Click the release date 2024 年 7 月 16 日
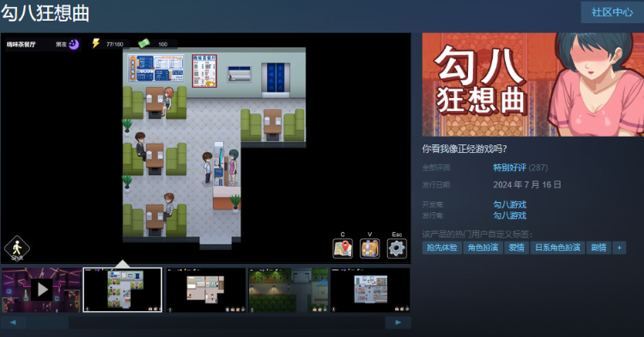 (x=527, y=185)
